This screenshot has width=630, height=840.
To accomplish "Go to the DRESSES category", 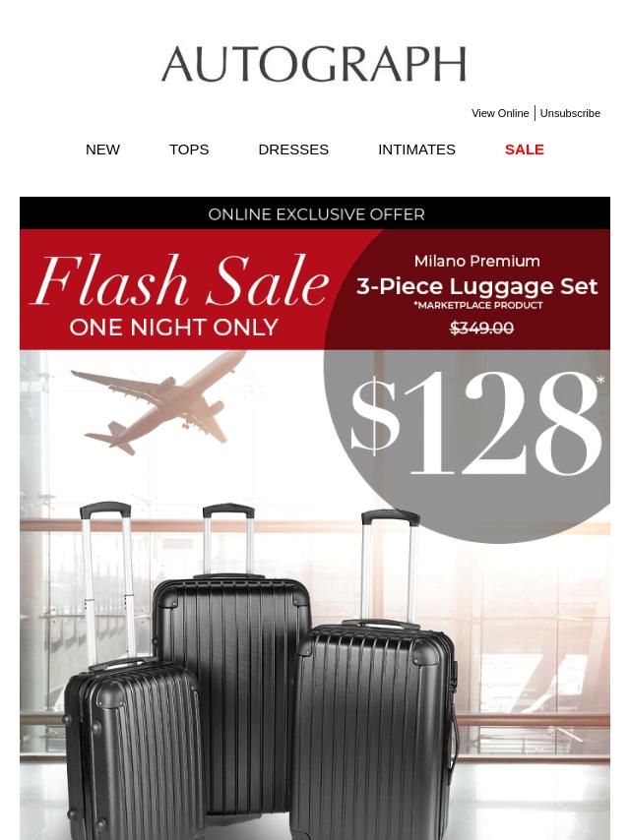I will [x=293, y=150].
